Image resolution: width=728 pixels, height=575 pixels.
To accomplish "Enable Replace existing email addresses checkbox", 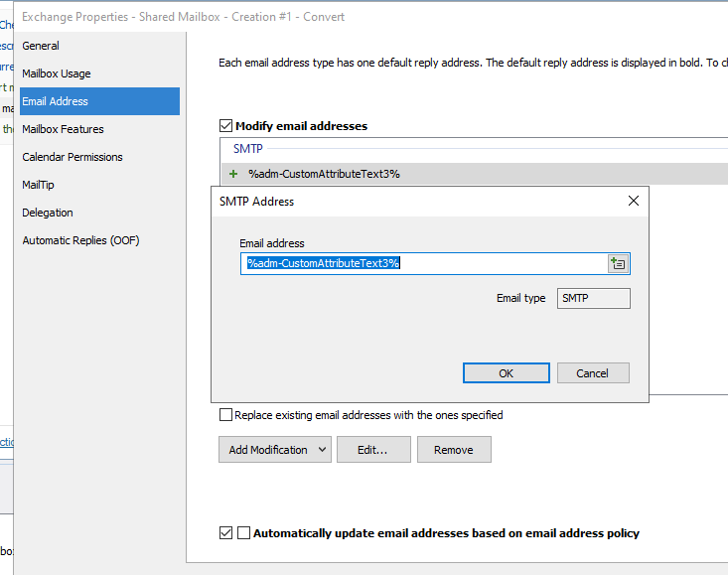I will [225, 415].
